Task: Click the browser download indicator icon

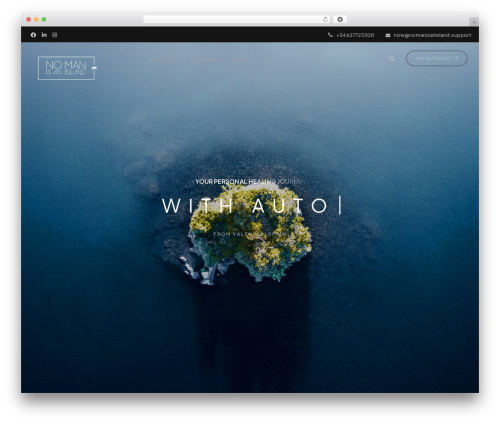Action: pyautogui.click(x=340, y=19)
